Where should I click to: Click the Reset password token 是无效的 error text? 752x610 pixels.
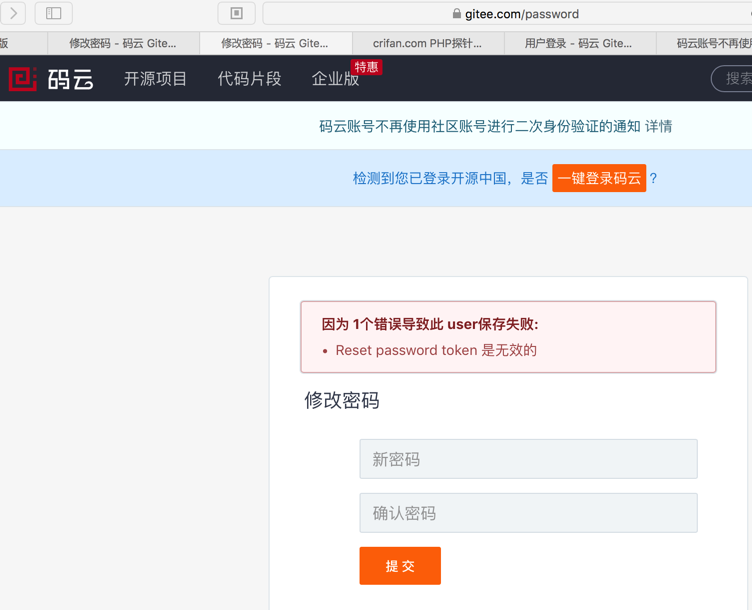(436, 351)
